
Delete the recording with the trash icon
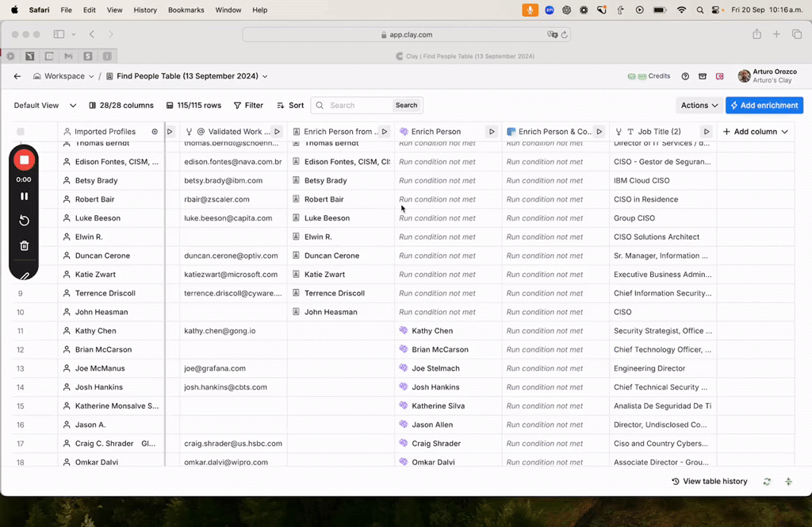pos(24,246)
